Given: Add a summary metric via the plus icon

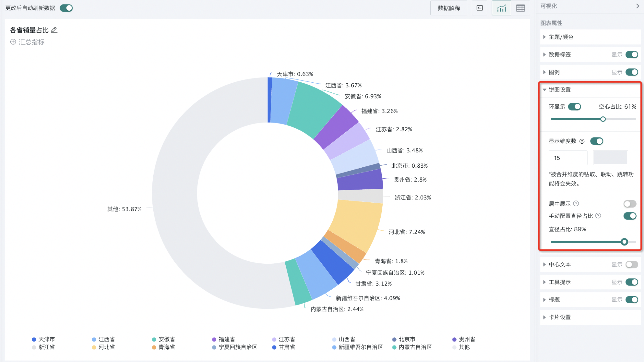Looking at the screenshot, I should (13, 42).
